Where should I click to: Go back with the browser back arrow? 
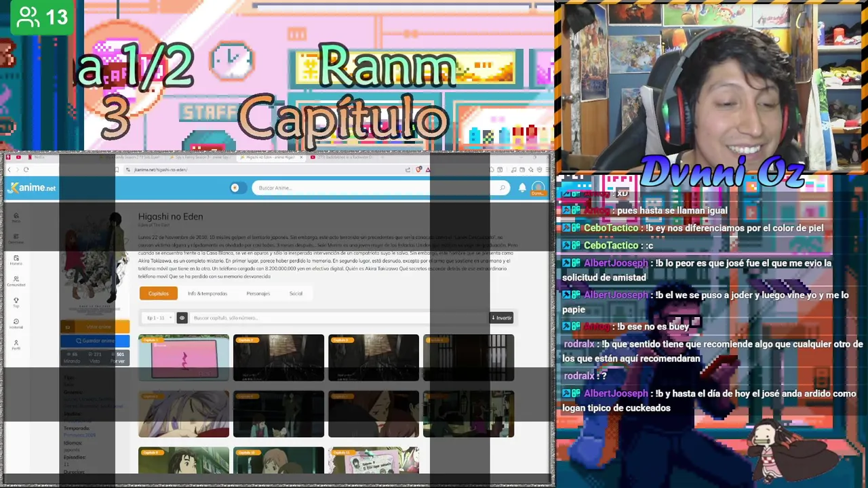(x=9, y=169)
